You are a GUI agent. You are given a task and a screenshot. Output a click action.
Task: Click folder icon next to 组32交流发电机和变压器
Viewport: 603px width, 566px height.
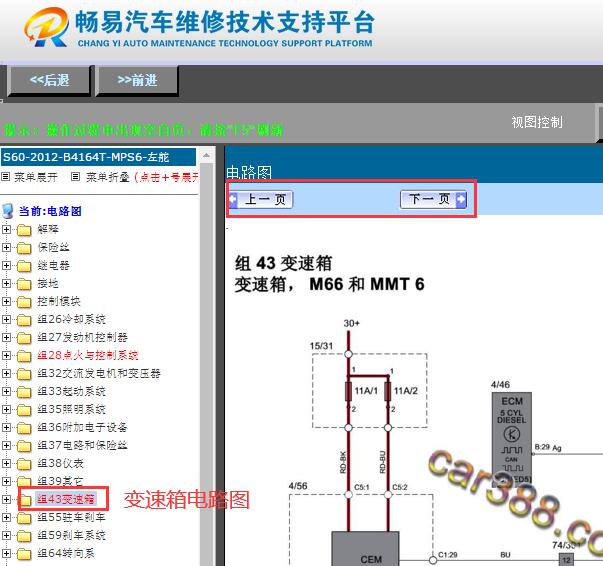24,374
